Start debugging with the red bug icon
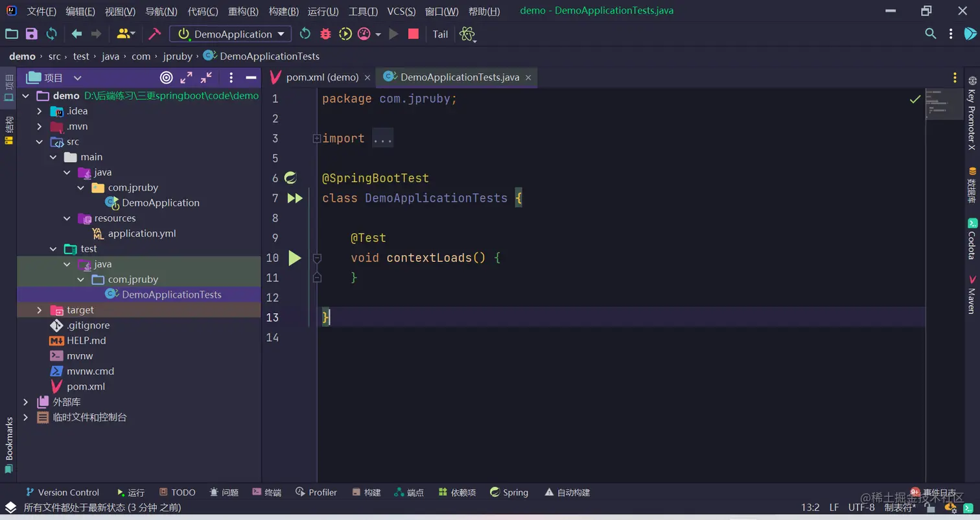This screenshot has width=980, height=520. tap(325, 34)
